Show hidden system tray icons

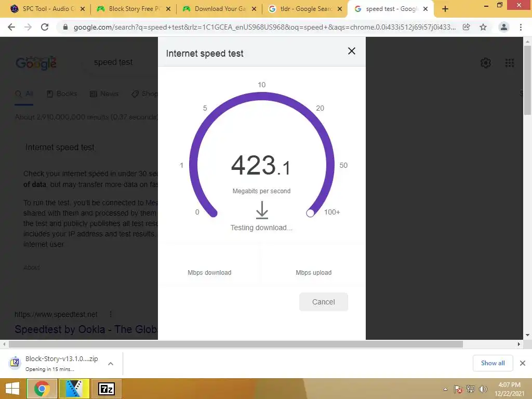[x=445, y=389]
